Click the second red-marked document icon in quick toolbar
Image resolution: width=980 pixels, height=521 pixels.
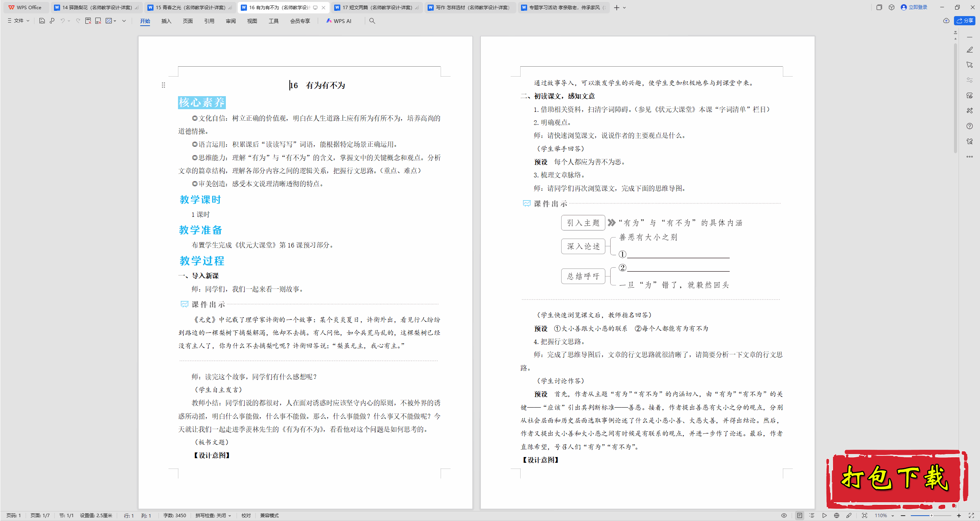(x=98, y=21)
